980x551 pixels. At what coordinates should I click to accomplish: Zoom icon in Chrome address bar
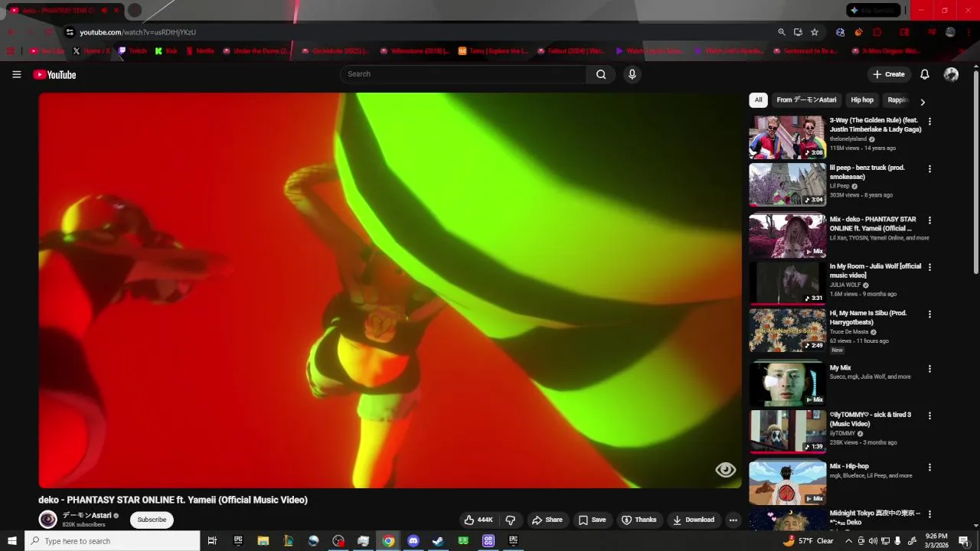[782, 32]
